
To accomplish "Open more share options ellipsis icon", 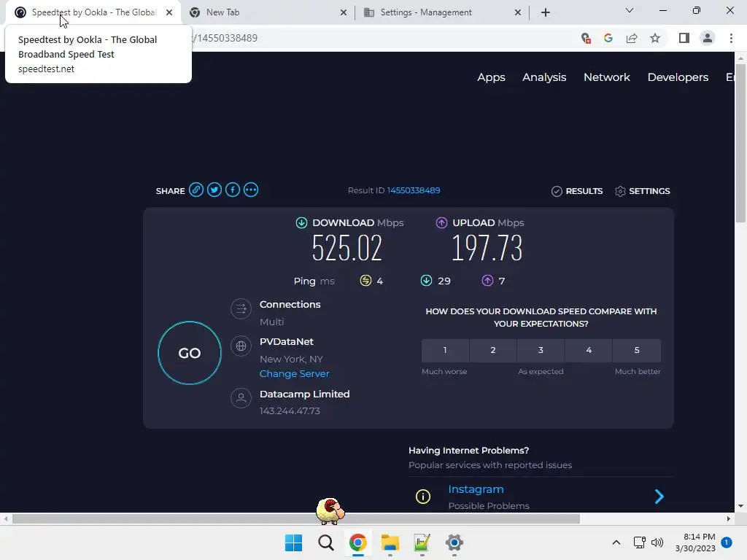I will click(x=251, y=190).
